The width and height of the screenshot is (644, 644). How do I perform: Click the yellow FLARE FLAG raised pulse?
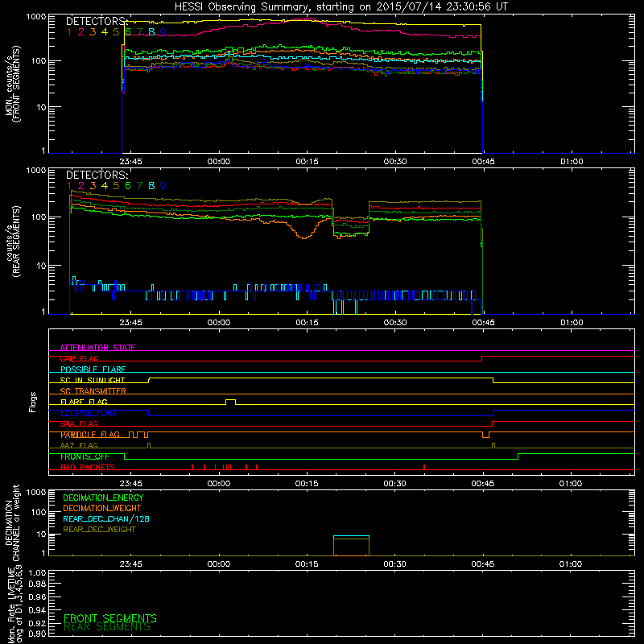pyautogui.click(x=230, y=401)
